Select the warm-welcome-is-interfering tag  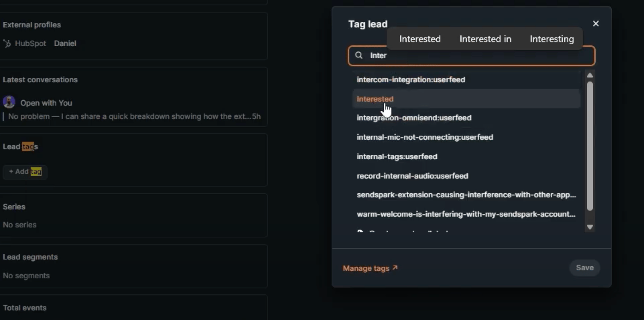pyautogui.click(x=466, y=214)
